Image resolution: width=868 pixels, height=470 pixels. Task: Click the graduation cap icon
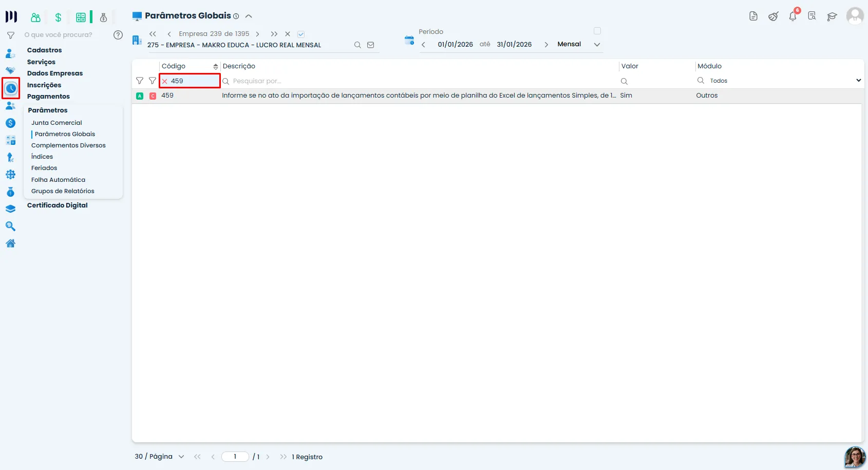[x=832, y=16]
